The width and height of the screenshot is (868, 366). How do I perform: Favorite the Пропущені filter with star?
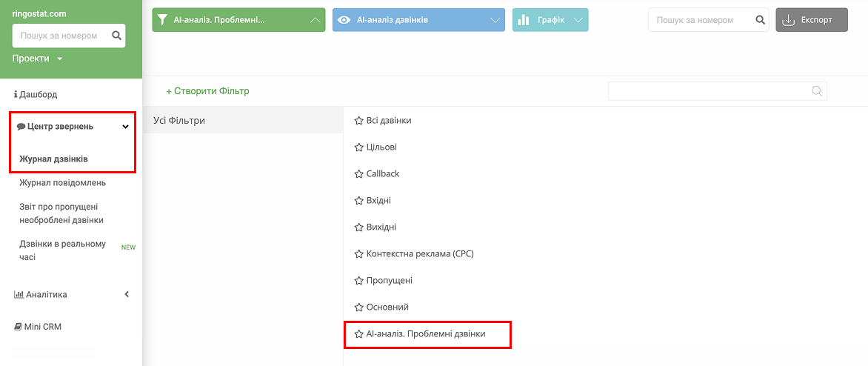tap(358, 281)
